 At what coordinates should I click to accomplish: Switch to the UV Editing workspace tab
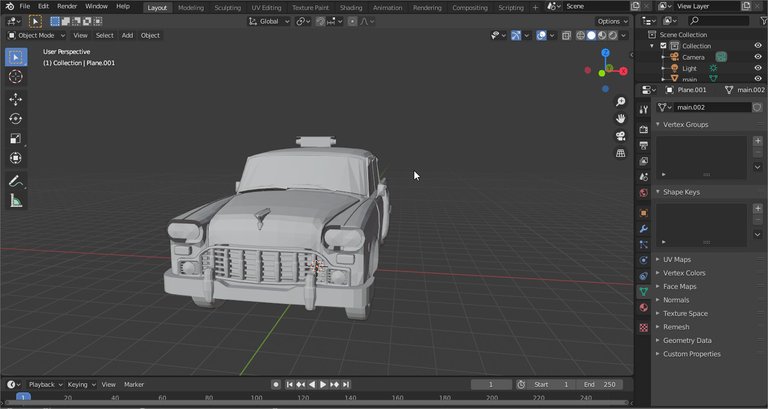coord(266,7)
